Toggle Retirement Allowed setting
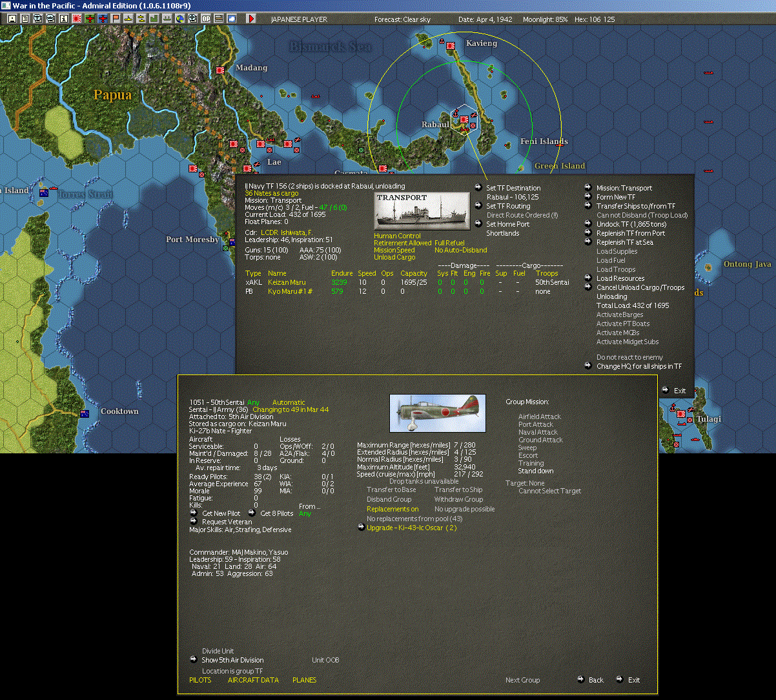776x700 pixels. [x=402, y=243]
